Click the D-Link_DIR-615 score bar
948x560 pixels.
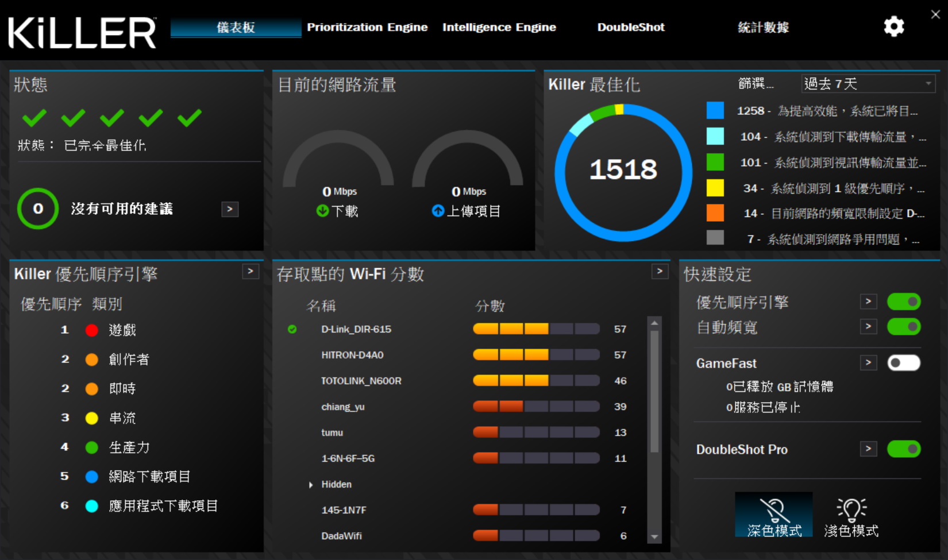point(536,329)
